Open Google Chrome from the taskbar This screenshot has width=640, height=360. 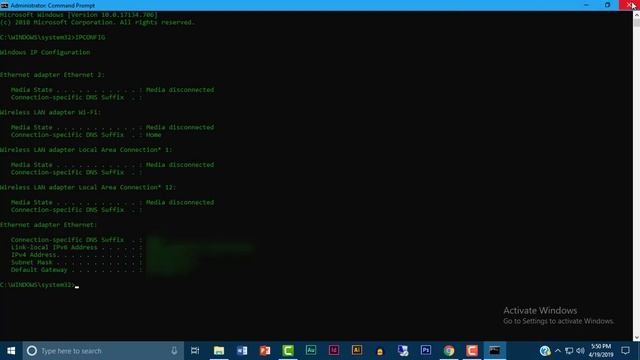pos(449,351)
